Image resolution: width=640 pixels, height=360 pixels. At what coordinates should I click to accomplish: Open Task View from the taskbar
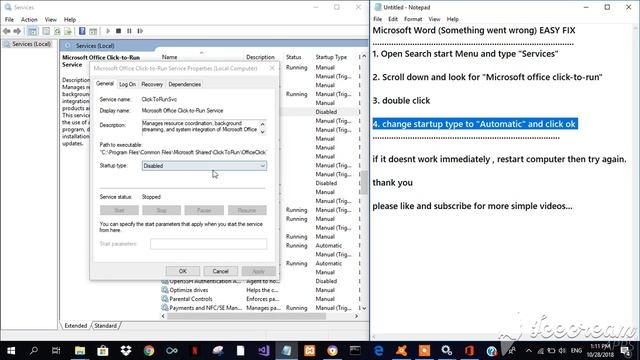56,351
